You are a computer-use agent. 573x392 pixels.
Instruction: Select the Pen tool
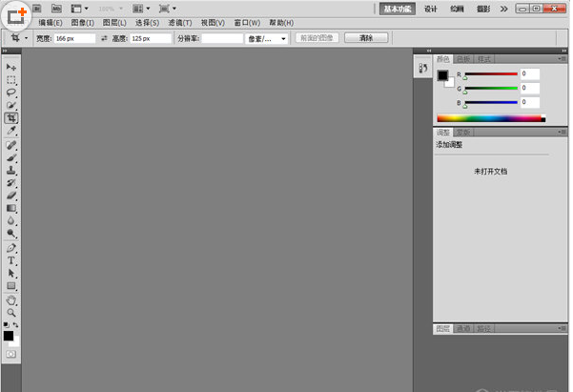tap(10, 248)
